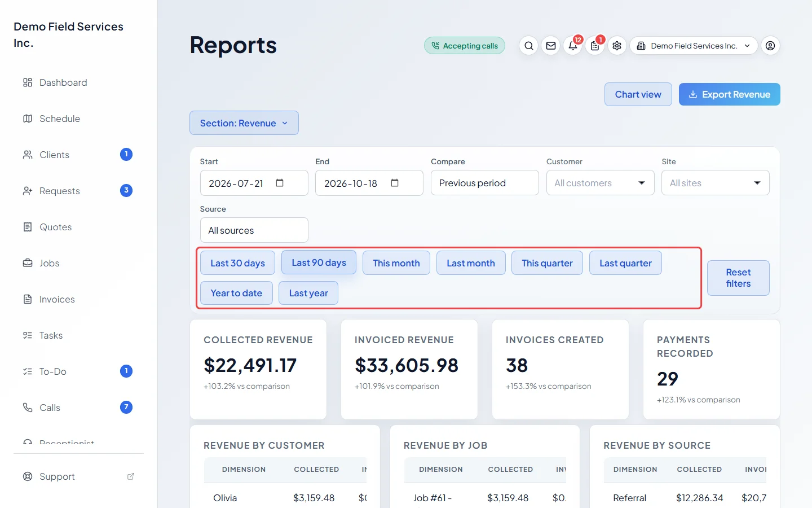Viewport: 812px width, 508px height.
Task: Toggle the Accepting calls status pill
Action: coord(465,46)
